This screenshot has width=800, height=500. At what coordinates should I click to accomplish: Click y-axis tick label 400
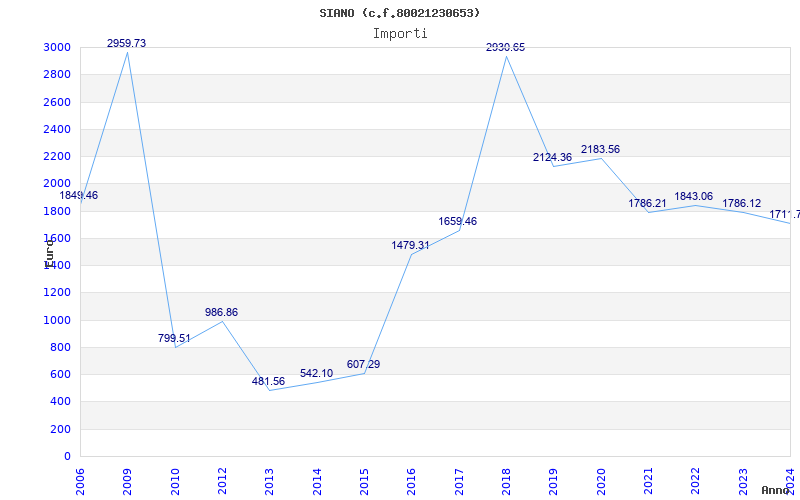pyautogui.click(x=60, y=402)
